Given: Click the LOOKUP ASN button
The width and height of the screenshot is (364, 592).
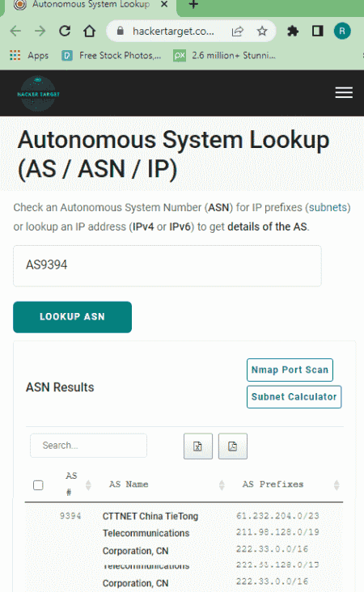Looking at the screenshot, I should tap(73, 317).
